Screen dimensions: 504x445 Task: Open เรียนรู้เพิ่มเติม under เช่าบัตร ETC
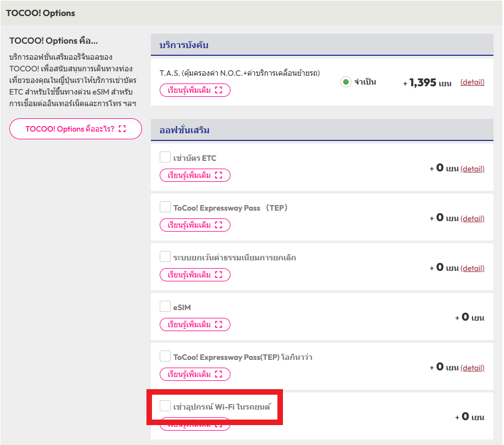(x=195, y=175)
